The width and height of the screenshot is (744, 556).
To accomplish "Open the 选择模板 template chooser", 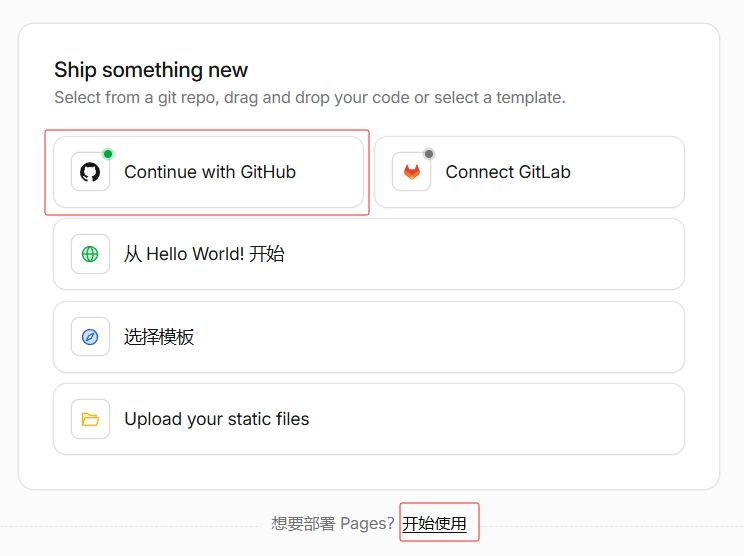I will tap(369, 337).
